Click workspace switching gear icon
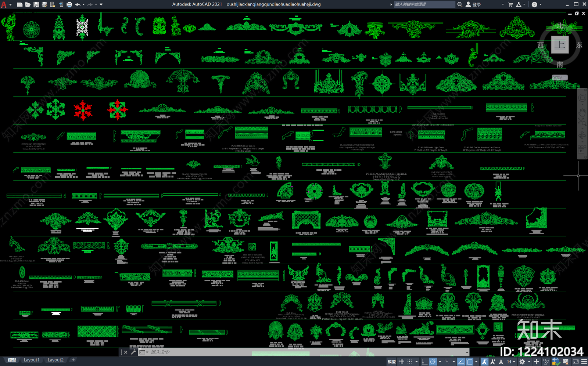Viewport: 588px width, 366px height. point(522,362)
